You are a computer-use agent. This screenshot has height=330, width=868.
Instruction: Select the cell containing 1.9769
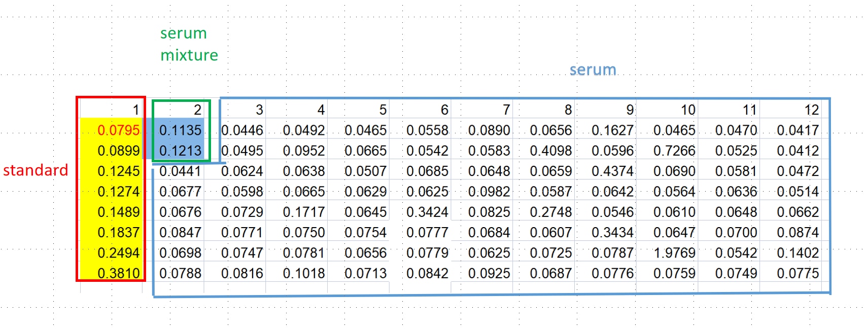pyautogui.click(x=674, y=253)
